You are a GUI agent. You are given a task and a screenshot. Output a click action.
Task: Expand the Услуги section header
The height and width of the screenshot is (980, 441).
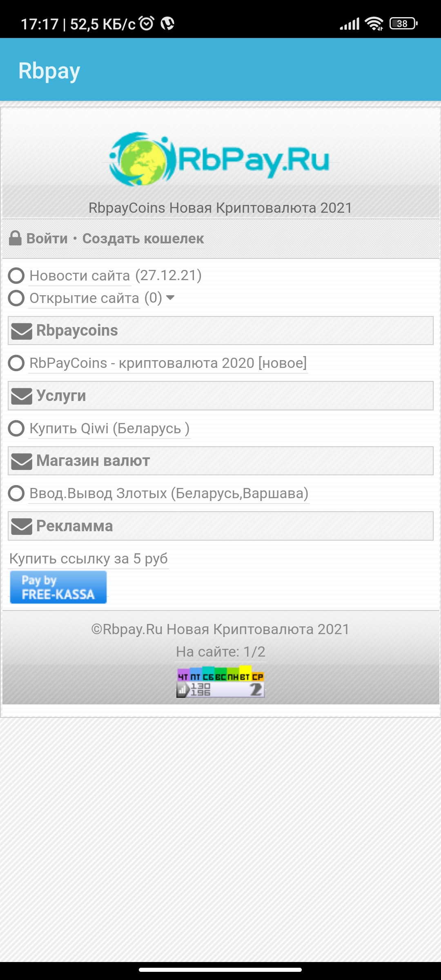[x=220, y=396]
